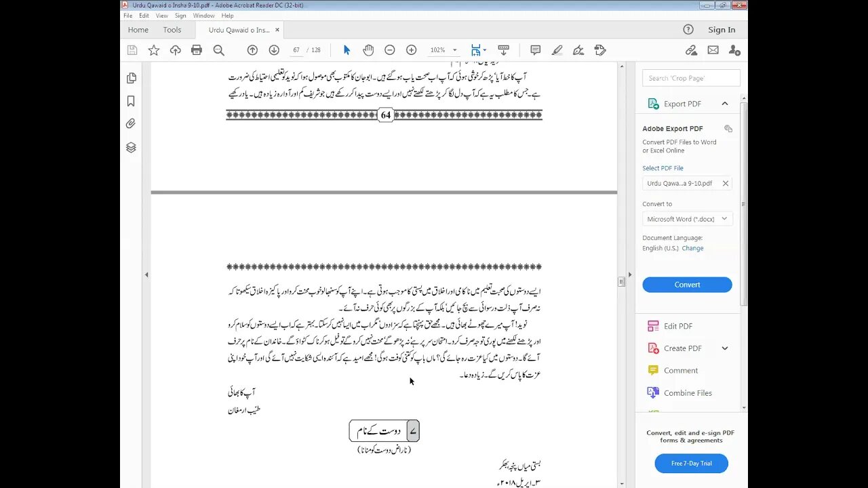Bookmark this file with star icon
This screenshot has width=868, height=488.
point(154,50)
